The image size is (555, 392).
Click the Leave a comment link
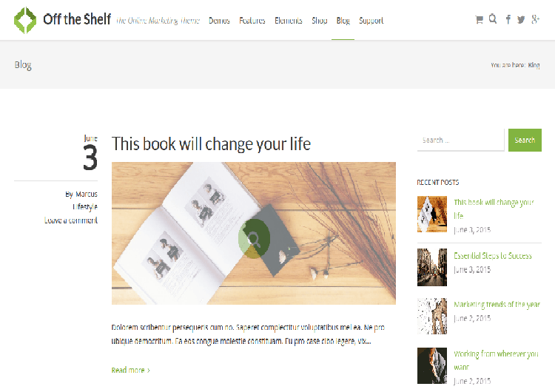tap(71, 220)
